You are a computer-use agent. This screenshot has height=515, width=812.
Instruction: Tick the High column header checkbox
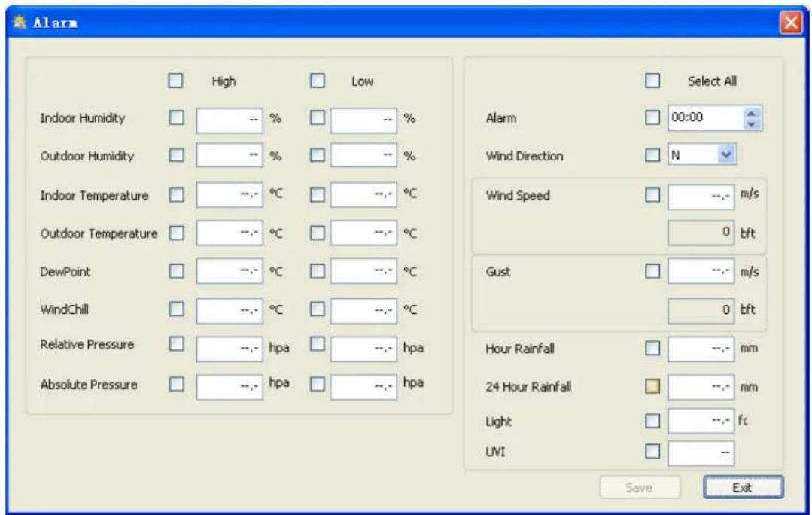point(175,81)
